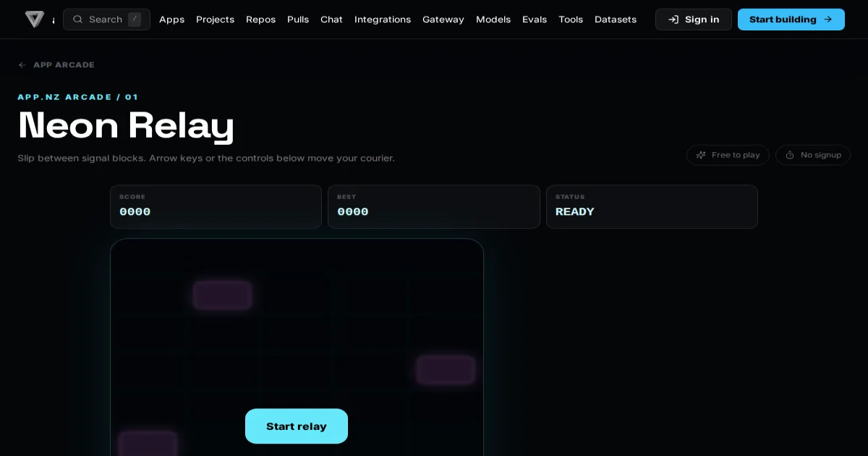The height and width of the screenshot is (456, 868).
Task: Open Evals in the top bar
Action: click(535, 20)
